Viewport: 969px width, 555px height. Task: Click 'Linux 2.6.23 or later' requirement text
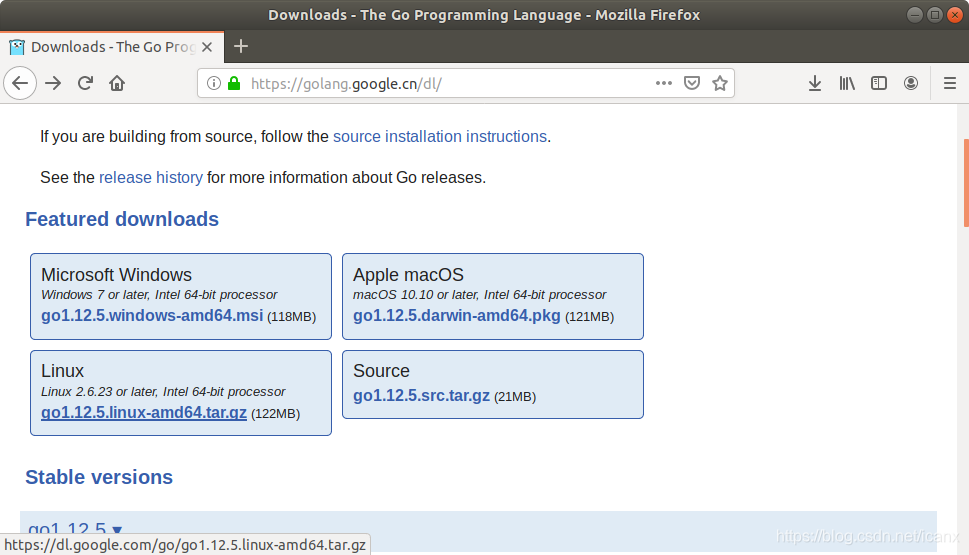click(x=163, y=392)
